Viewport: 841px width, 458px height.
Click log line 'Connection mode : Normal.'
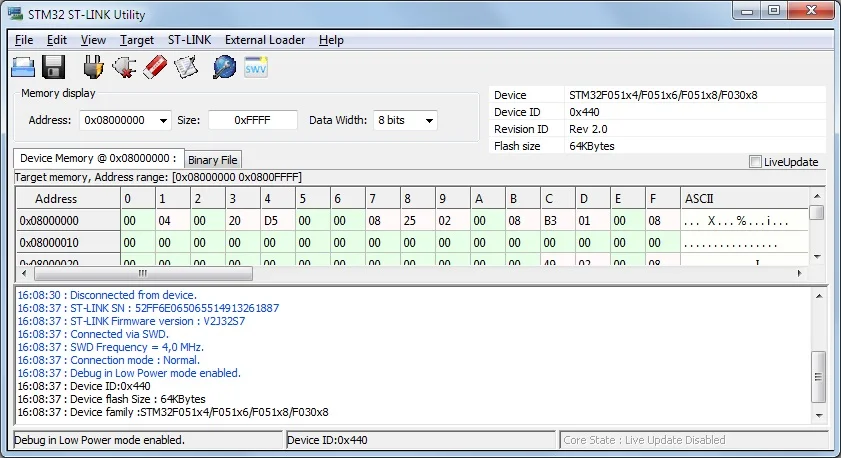pyautogui.click(x=108, y=360)
